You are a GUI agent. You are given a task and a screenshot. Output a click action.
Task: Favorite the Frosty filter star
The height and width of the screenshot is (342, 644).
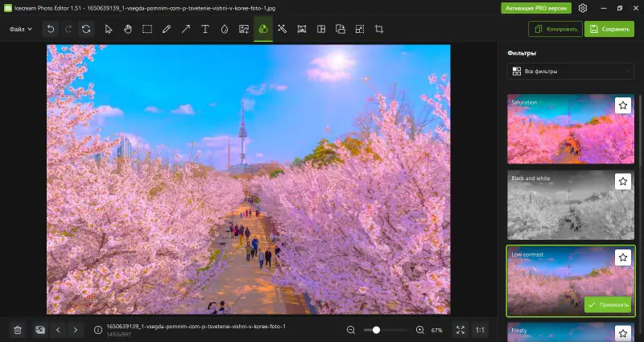coord(622,333)
